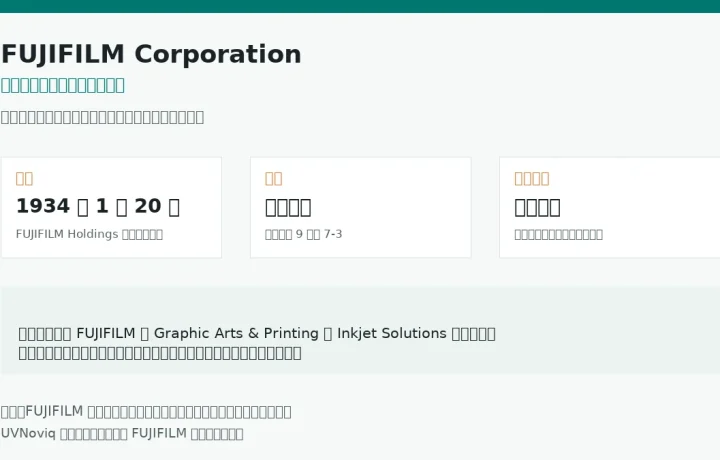Open the middle info card's bold value
Image resolution: width=720 pixels, height=460 pixels.
pos(288,208)
